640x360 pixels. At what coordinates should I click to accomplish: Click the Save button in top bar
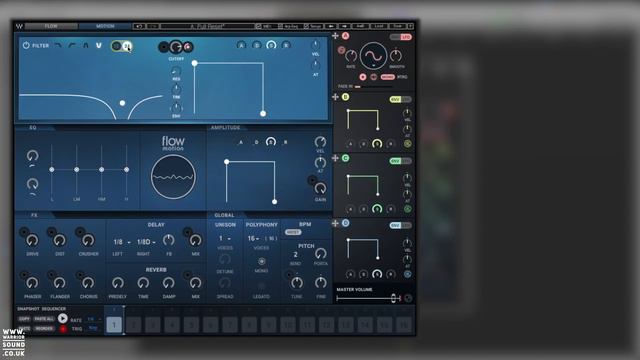[x=397, y=26]
